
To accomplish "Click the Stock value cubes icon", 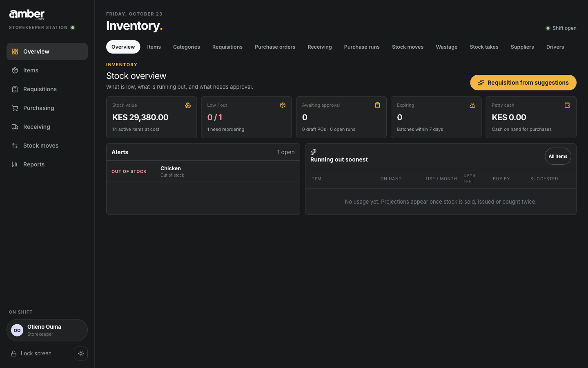I will [188, 105].
